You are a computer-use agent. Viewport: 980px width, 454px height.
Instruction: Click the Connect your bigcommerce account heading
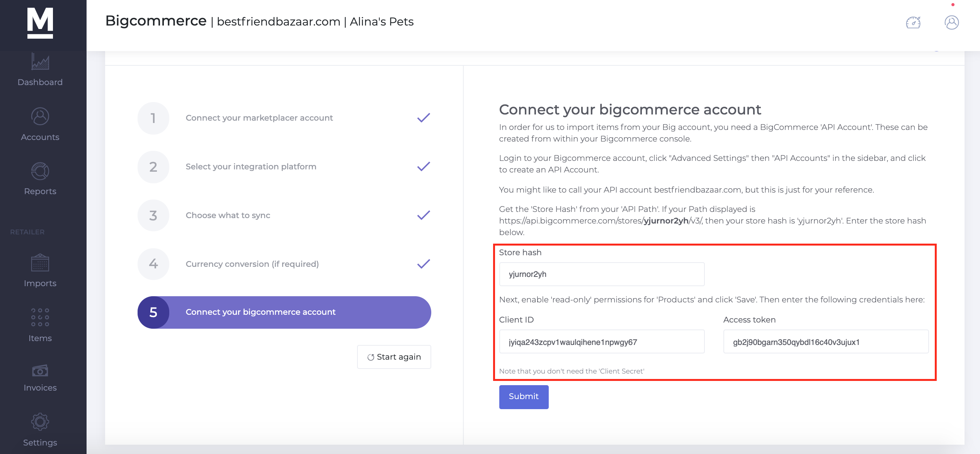tap(630, 109)
